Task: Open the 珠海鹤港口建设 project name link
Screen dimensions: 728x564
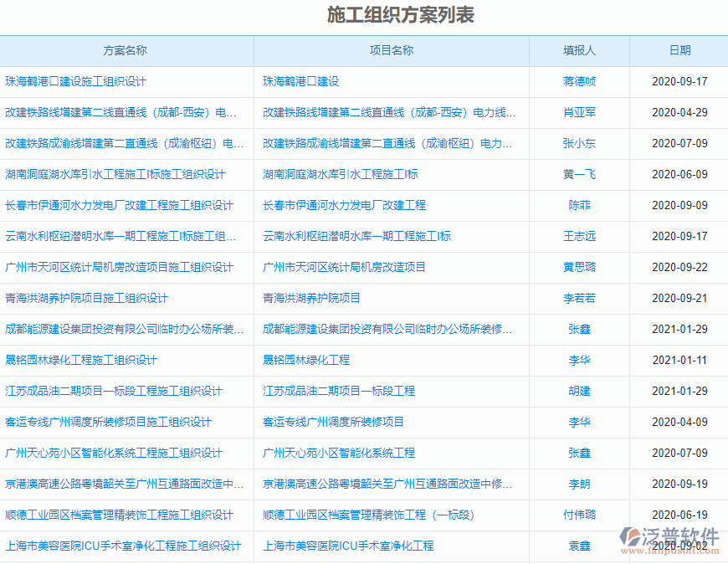Action: pos(300,81)
